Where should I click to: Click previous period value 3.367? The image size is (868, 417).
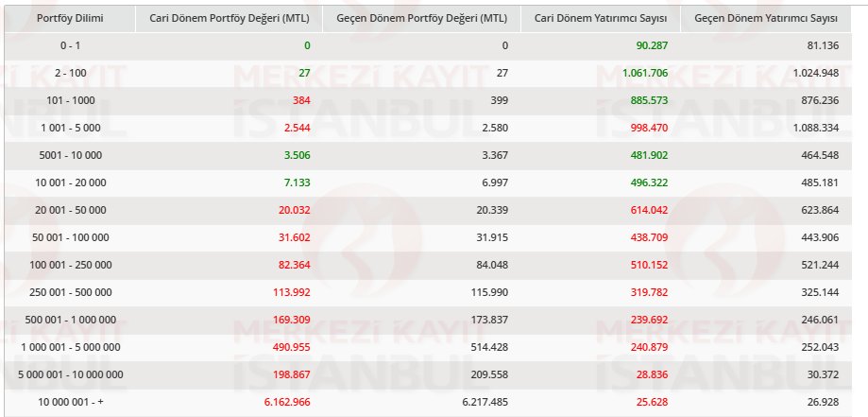[495, 155]
